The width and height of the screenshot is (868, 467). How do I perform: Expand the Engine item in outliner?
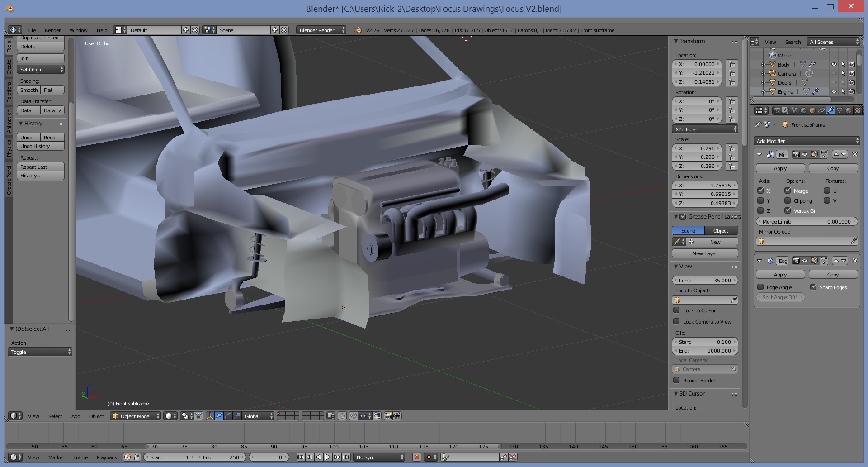pos(763,91)
